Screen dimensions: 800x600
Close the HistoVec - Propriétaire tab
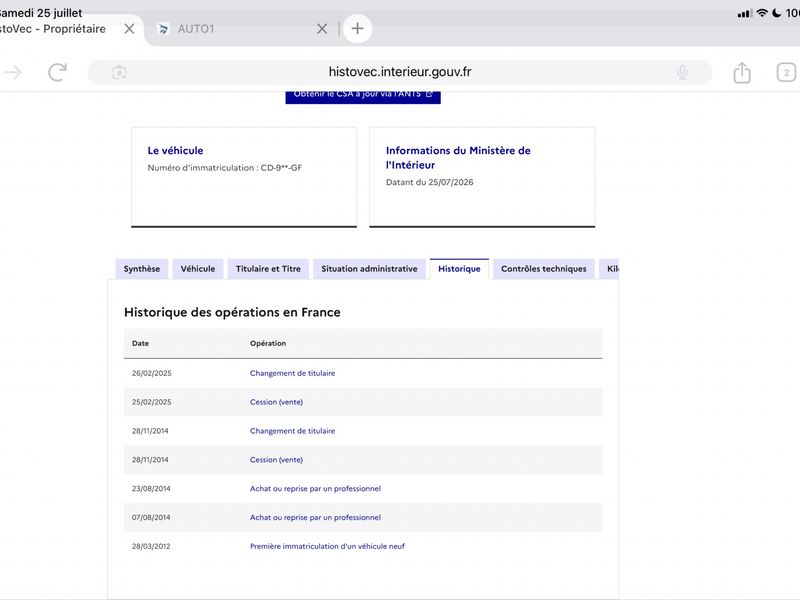129,29
